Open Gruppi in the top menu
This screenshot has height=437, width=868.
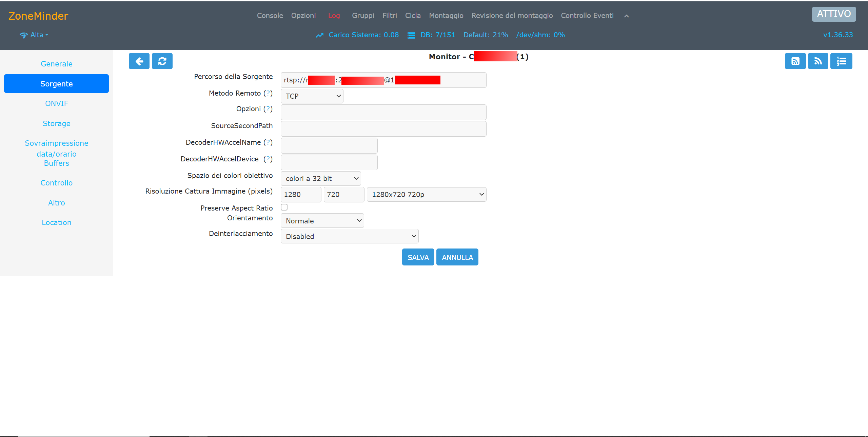[x=363, y=16]
